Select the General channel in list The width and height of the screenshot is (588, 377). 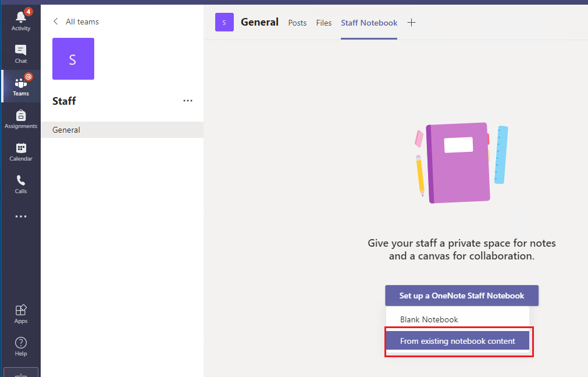point(122,130)
